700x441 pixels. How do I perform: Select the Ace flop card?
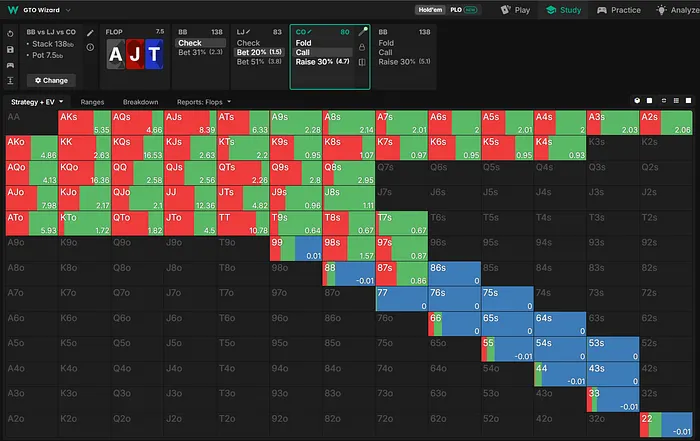click(x=115, y=54)
